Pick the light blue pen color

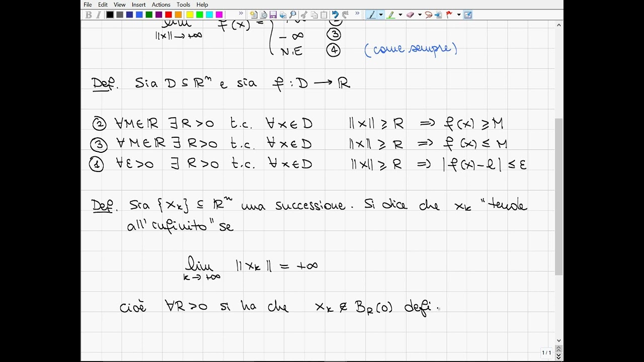(139, 15)
